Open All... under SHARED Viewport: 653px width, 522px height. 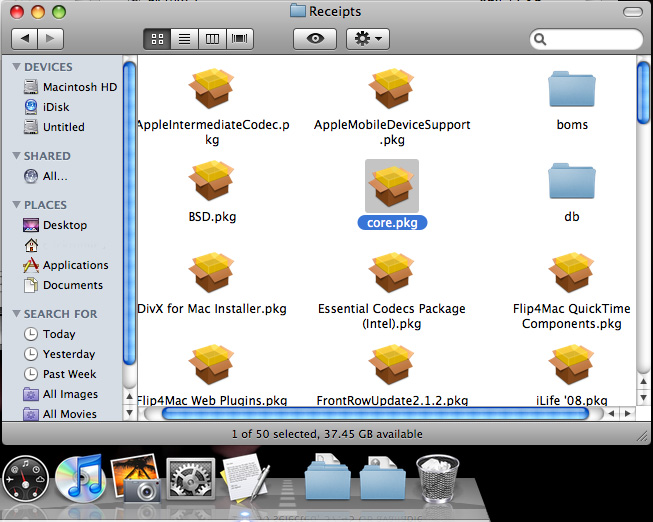[45, 176]
